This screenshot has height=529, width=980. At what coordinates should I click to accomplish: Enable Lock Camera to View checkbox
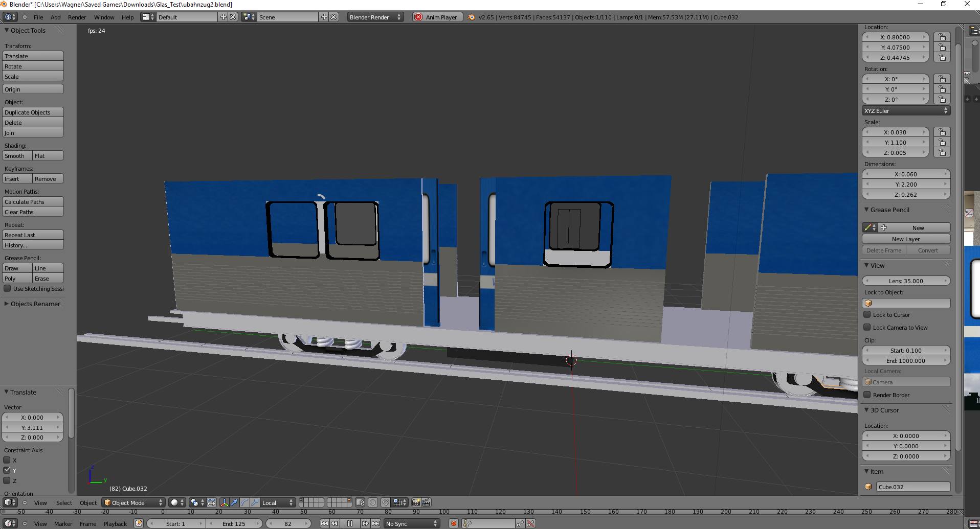(x=867, y=328)
